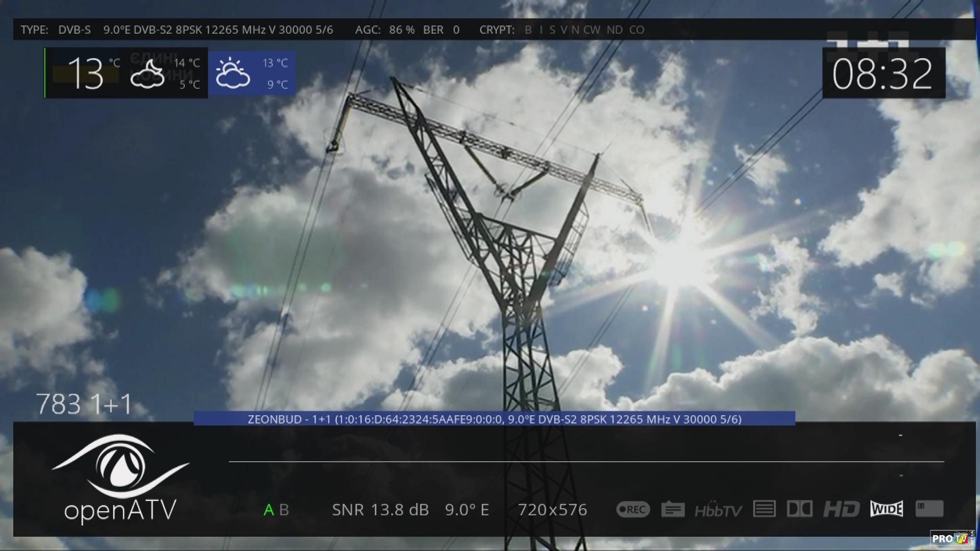This screenshot has height=551, width=980.
Task: Click the crypt status icon after WIDE
Action: pyautogui.click(x=929, y=509)
